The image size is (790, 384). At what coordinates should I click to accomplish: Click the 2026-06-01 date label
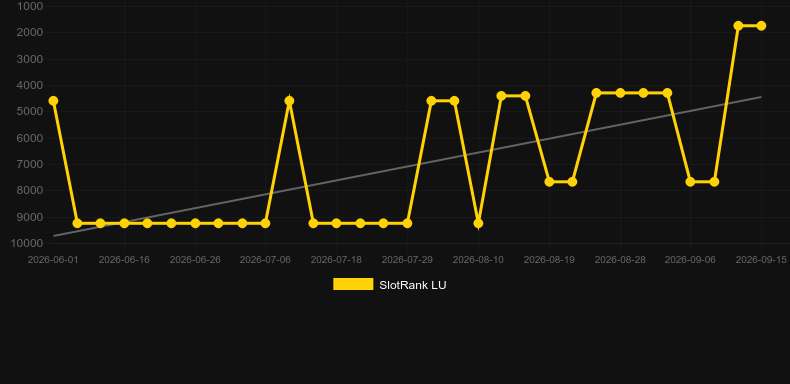click(x=53, y=260)
